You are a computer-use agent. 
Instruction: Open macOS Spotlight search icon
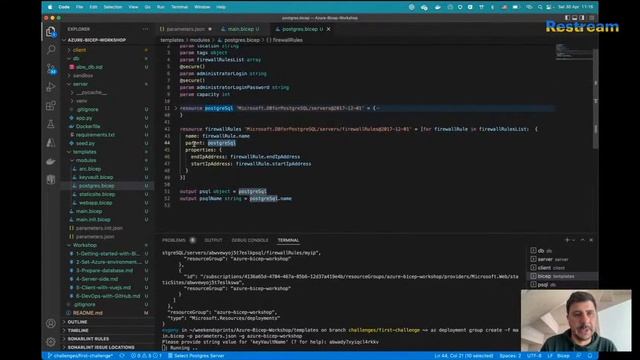tap(540, 7)
